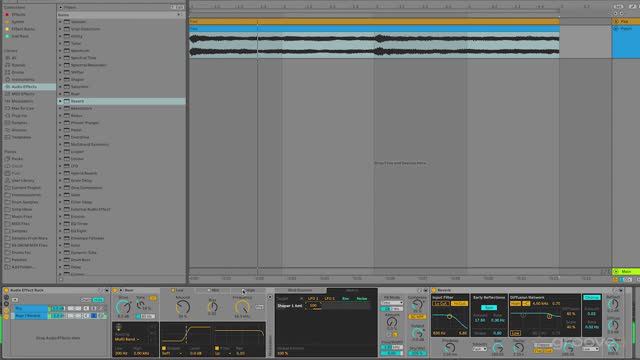Toggle the Audio Effect Rack activator

point(6,290)
